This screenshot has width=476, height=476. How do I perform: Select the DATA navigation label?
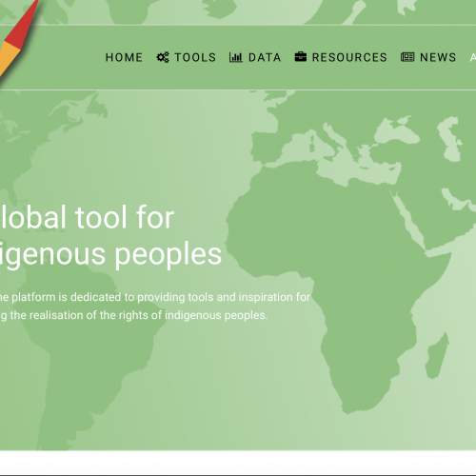tap(265, 57)
